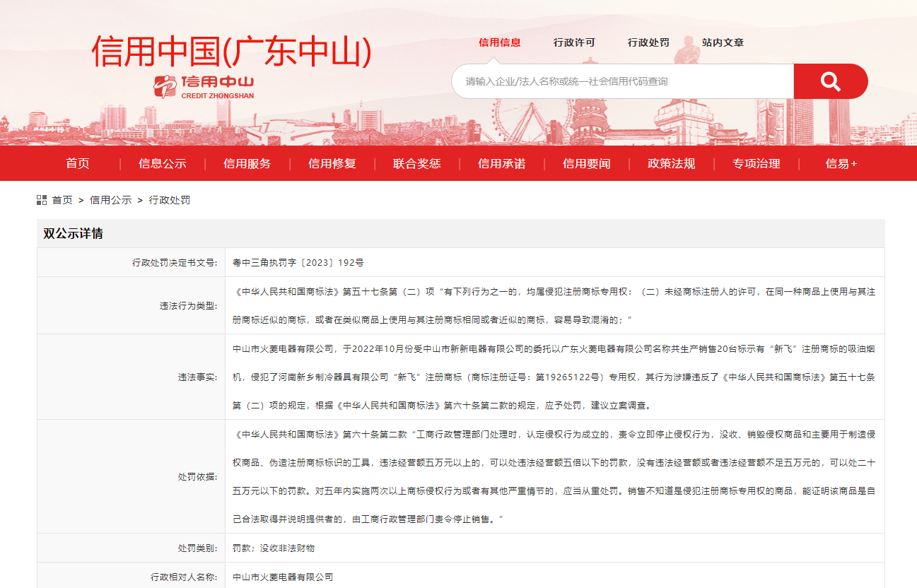The image size is (917, 588).
Task: Select the 行政许可 search tab
Action: click(574, 42)
